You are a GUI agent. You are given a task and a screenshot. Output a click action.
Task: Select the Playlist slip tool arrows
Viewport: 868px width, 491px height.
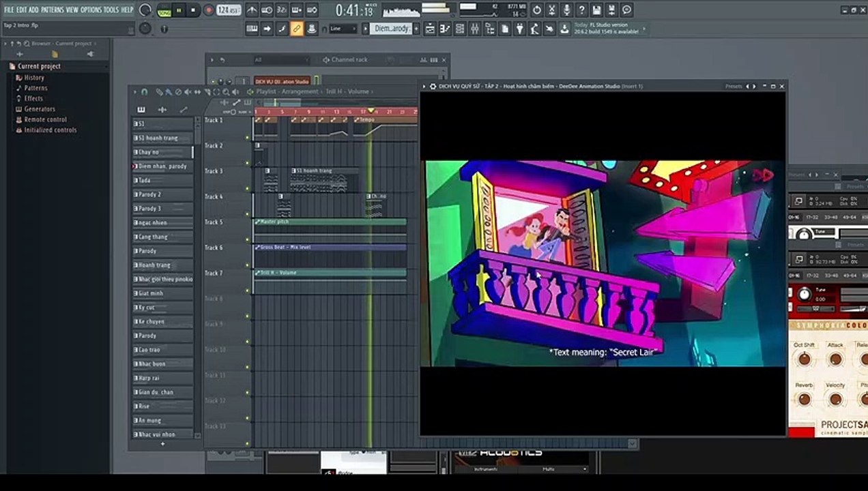[197, 91]
